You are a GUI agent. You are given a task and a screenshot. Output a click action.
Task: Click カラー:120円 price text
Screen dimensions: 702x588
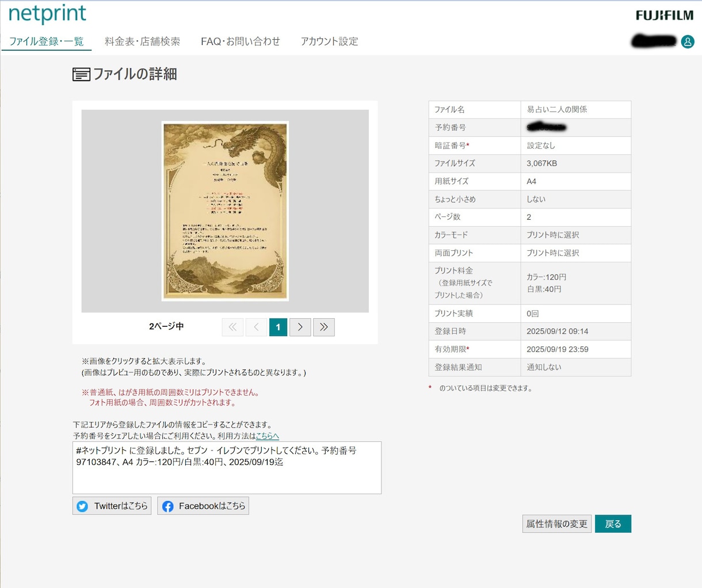(547, 277)
